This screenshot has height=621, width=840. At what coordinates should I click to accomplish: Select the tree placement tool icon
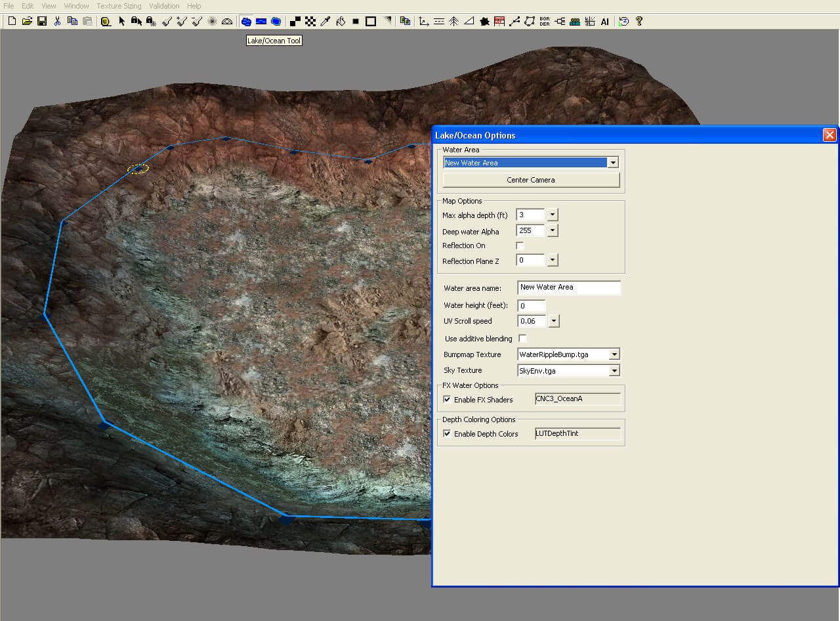point(453,22)
